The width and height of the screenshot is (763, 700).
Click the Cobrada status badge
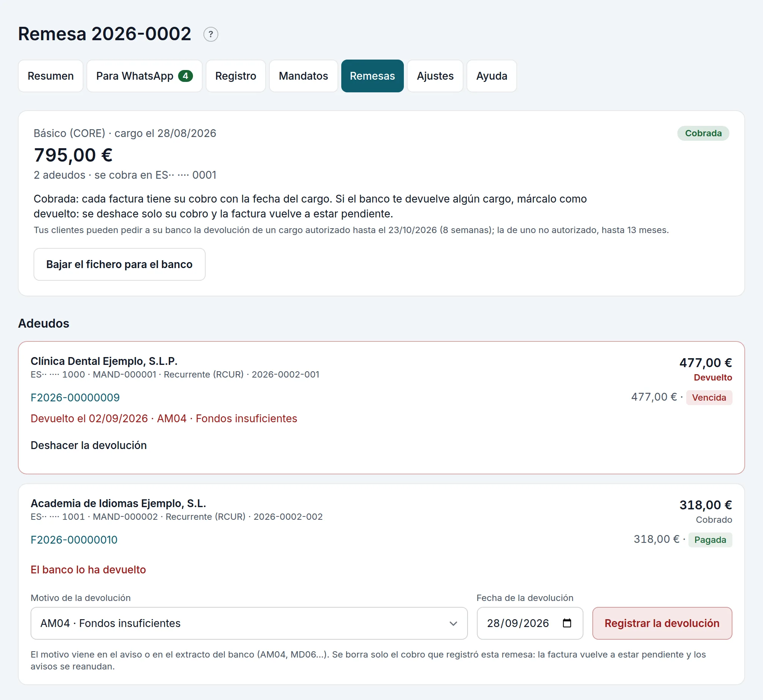tap(703, 133)
